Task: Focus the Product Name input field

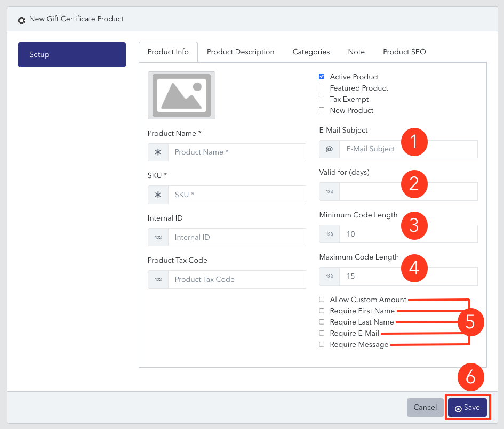Action: click(237, 152)
